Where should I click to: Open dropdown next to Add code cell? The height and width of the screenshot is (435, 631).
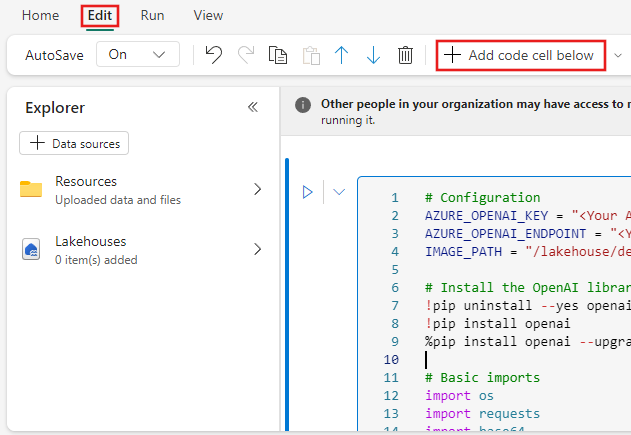click(618, 55)
